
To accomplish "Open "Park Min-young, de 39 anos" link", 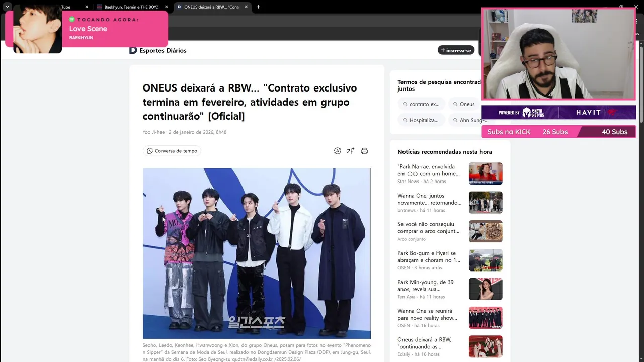I will coord(426,286).
